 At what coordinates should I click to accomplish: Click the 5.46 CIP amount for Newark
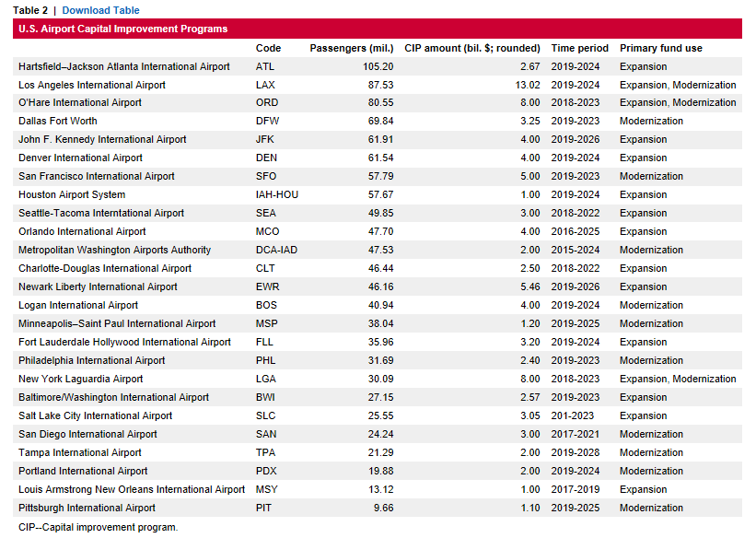[530, 287]
